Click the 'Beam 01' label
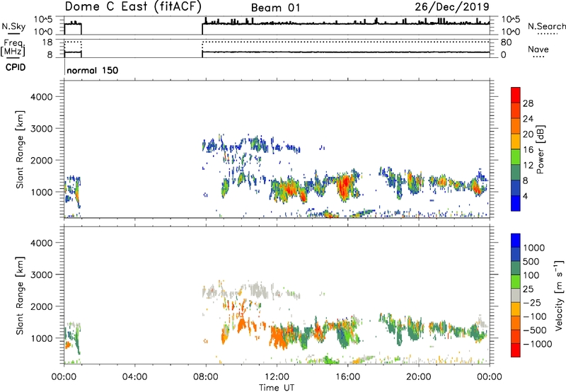 [275, 8]
